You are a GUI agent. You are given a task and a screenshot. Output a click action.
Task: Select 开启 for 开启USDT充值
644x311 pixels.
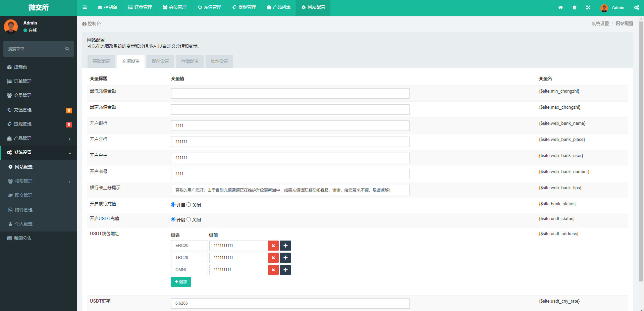point(173,219)
